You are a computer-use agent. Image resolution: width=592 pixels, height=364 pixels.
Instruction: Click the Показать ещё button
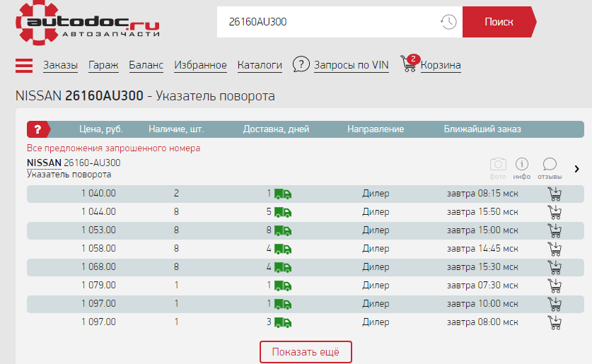pos(306,352)
